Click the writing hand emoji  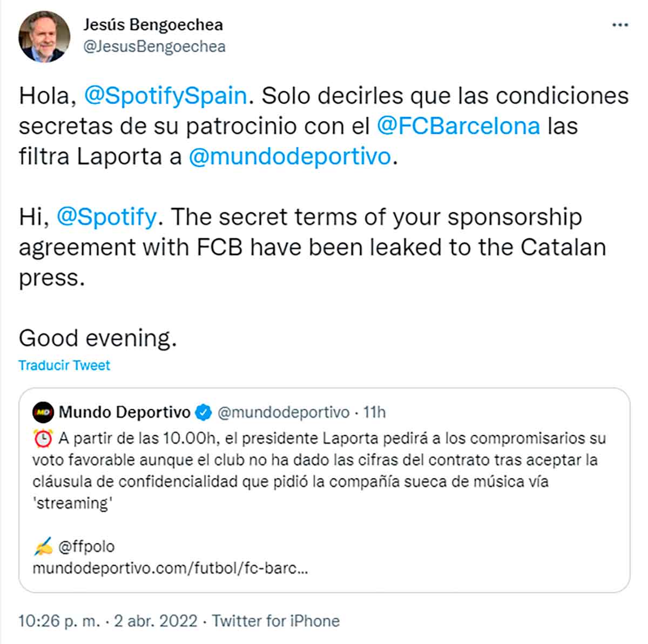click(x=43, y=547)
